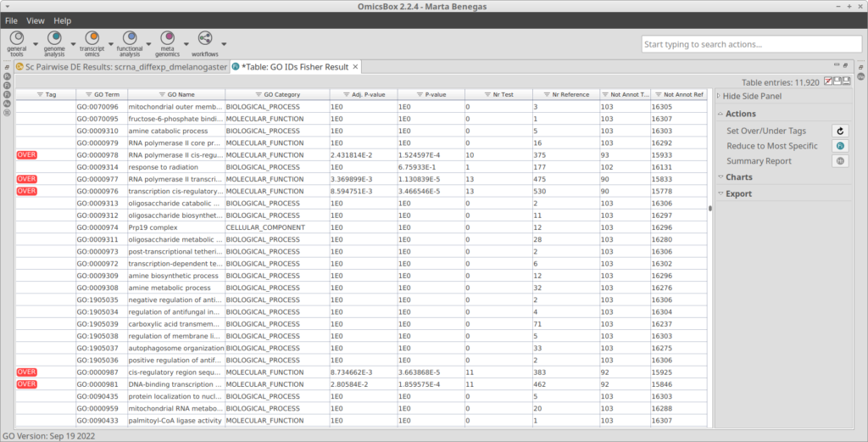Close the GO IDs Fisher Result tab
Screen dimensions: 868x442
(355, 67)
